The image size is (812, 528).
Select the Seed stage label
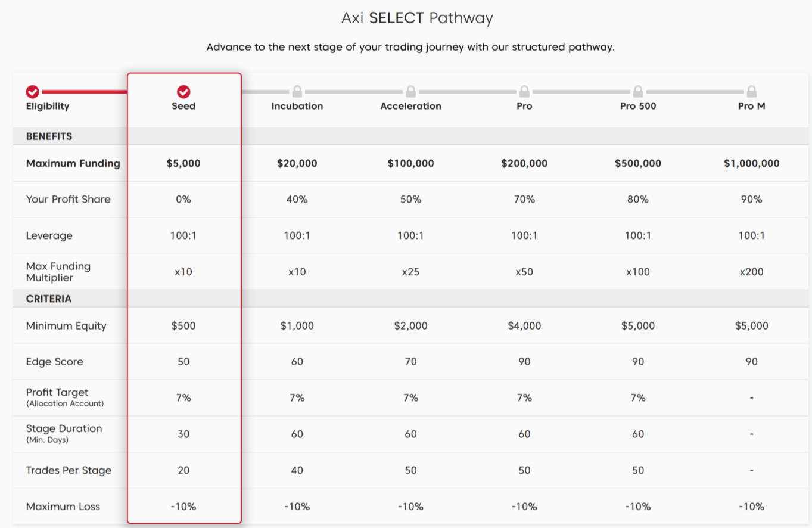click(183, 106)
